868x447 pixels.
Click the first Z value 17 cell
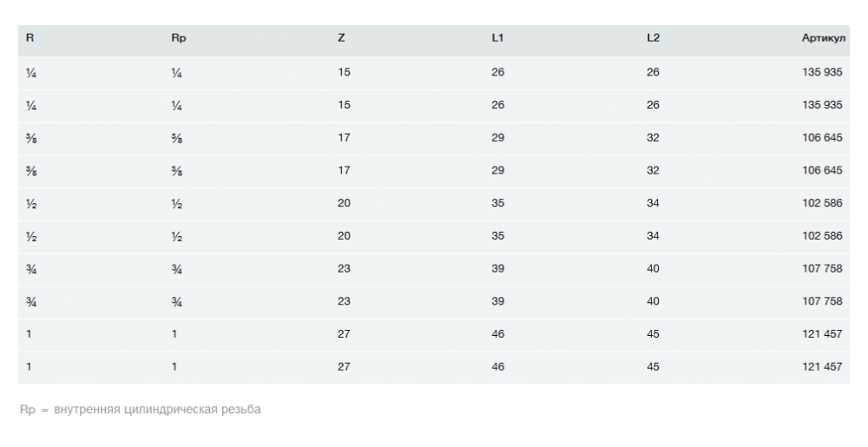coord(344,138)
